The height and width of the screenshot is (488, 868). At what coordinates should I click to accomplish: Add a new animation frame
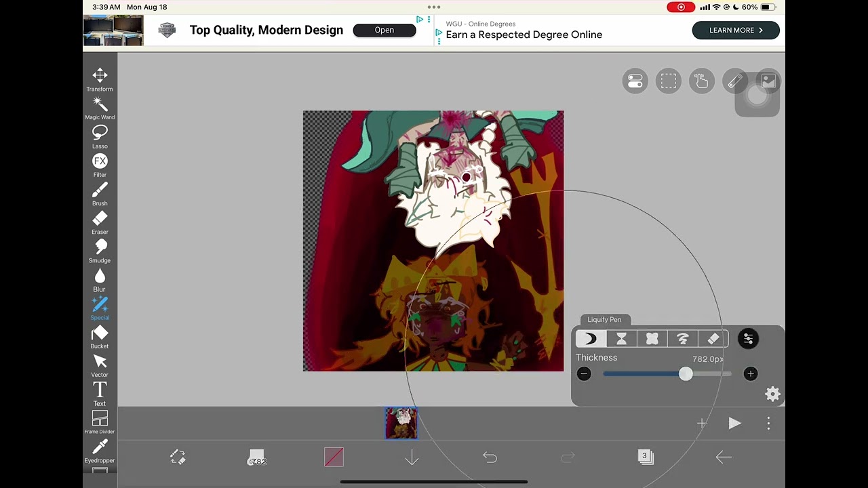pos(702,423)
